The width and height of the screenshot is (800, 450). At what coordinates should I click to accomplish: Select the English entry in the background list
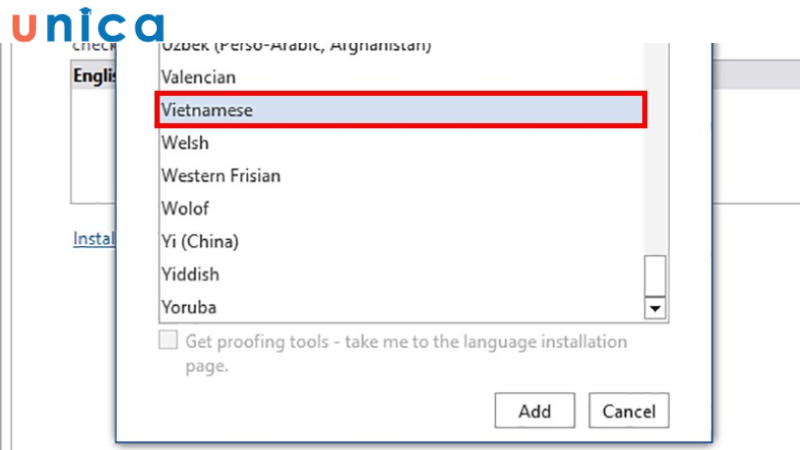pos(93,76)
